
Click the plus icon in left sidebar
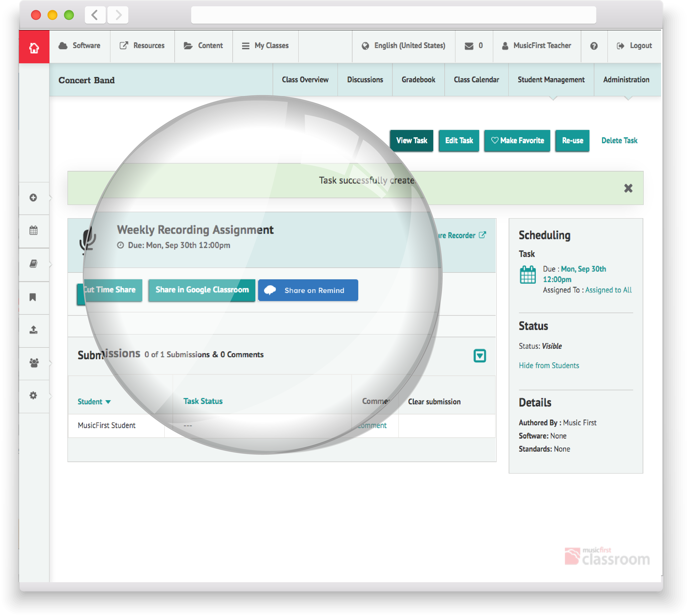[x=33, y=198]
